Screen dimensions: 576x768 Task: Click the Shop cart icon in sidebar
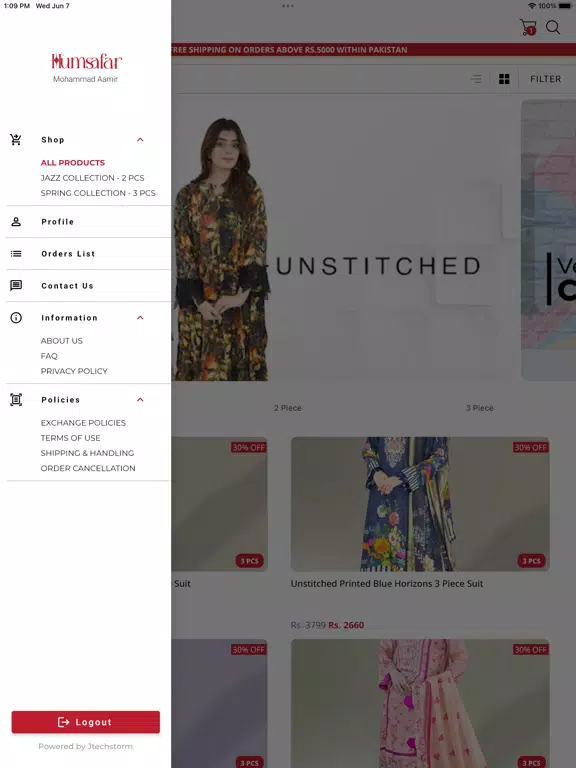(16, 140)
